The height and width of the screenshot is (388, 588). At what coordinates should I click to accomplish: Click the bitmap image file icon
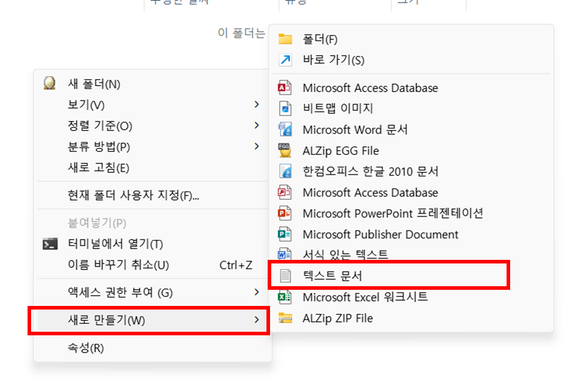click(285, 109)
